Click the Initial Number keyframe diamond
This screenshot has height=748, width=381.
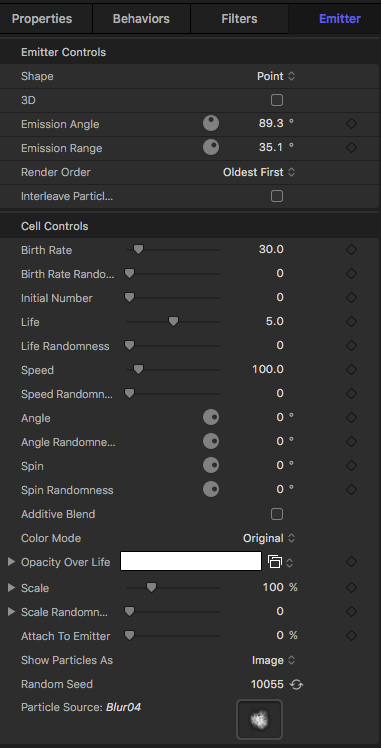(351, 297)
